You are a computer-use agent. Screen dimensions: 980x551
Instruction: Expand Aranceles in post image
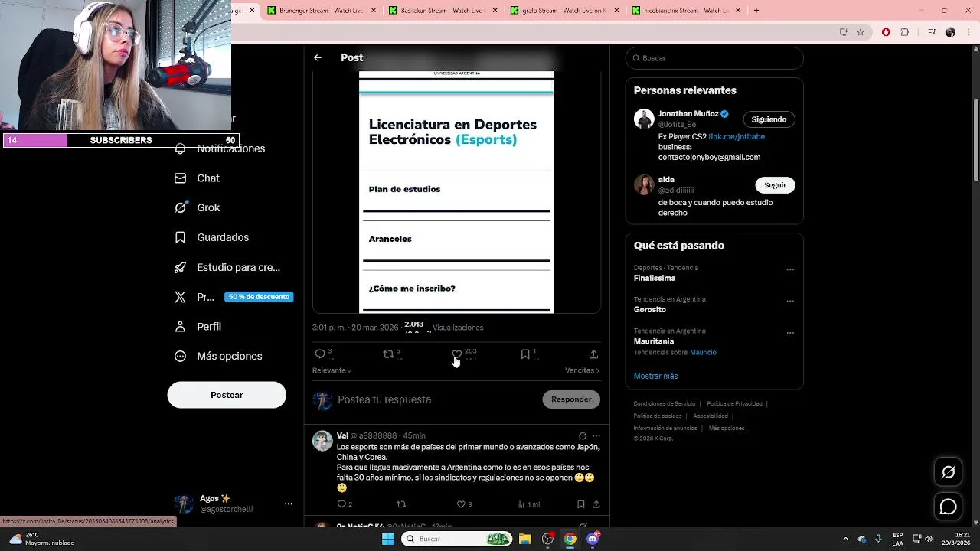point(456,239)
